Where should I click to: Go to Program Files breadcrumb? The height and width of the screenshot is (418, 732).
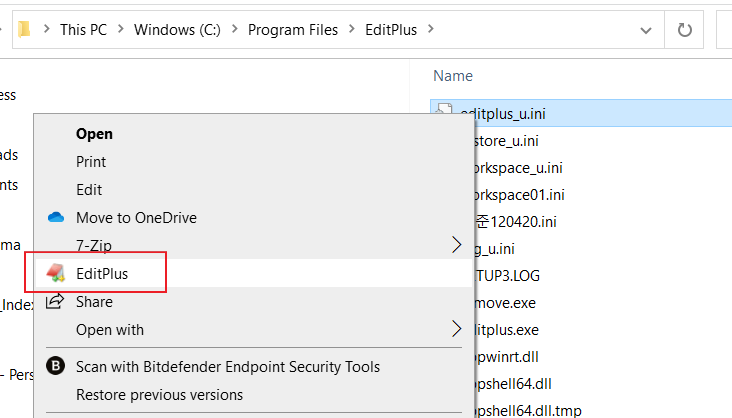tap(293, 30)
